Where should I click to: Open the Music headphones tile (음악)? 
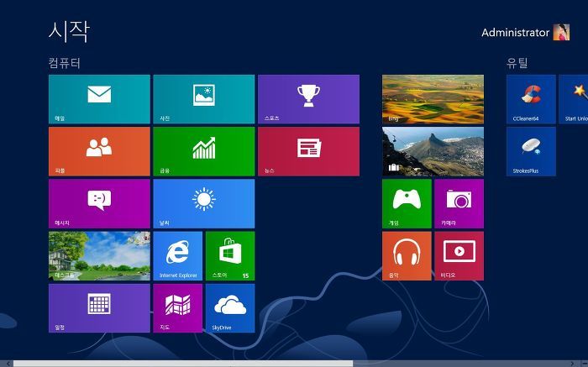tap(407, 256)
